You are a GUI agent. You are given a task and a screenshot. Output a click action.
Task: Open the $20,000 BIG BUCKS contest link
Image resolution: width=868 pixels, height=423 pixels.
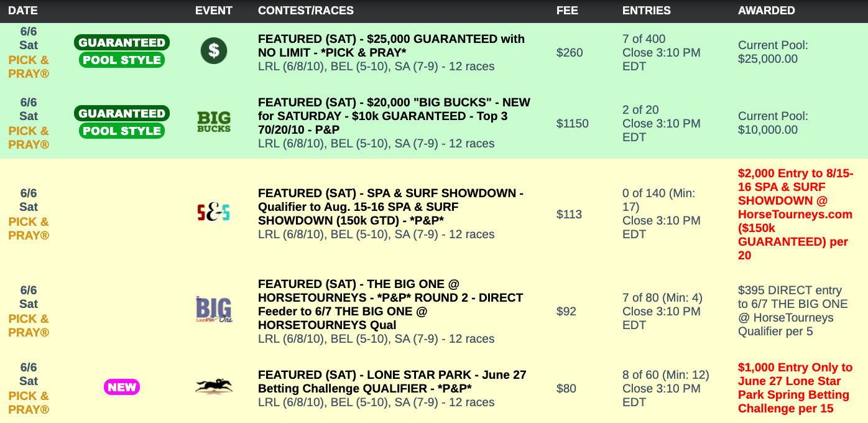point(394,116)
